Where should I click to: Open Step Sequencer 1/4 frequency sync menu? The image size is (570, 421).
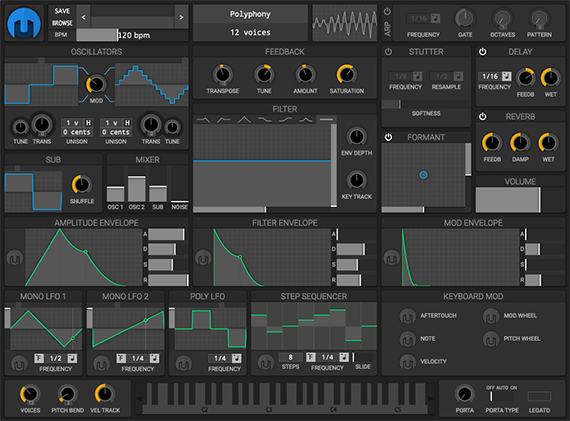[x=344, y=357]
